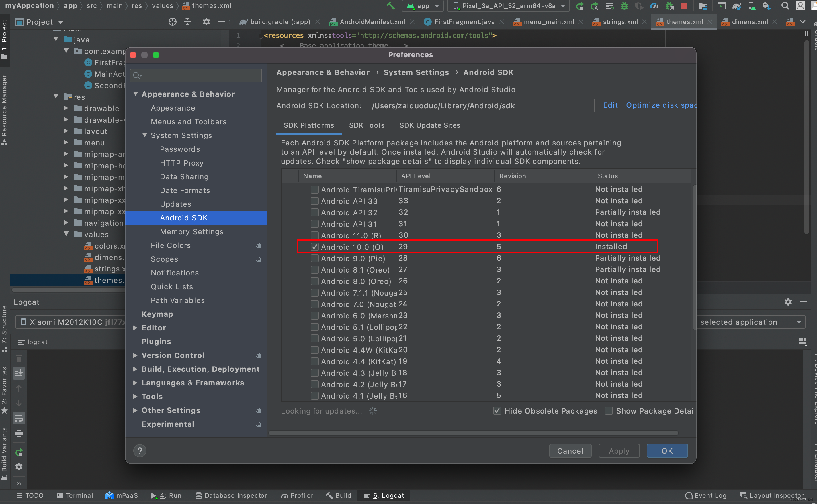Switch to SDK Update Sites tab
Screen dimensions: 817x504
pos(429,125)
